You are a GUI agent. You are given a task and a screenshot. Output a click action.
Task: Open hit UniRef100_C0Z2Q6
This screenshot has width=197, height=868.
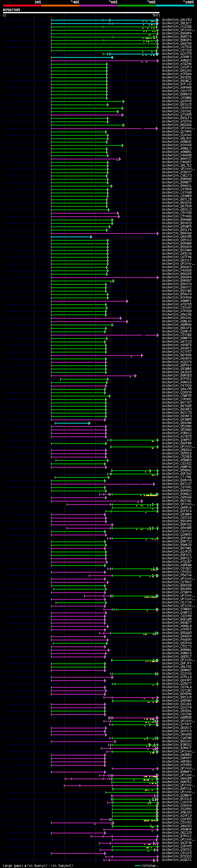tap(177, 27)
